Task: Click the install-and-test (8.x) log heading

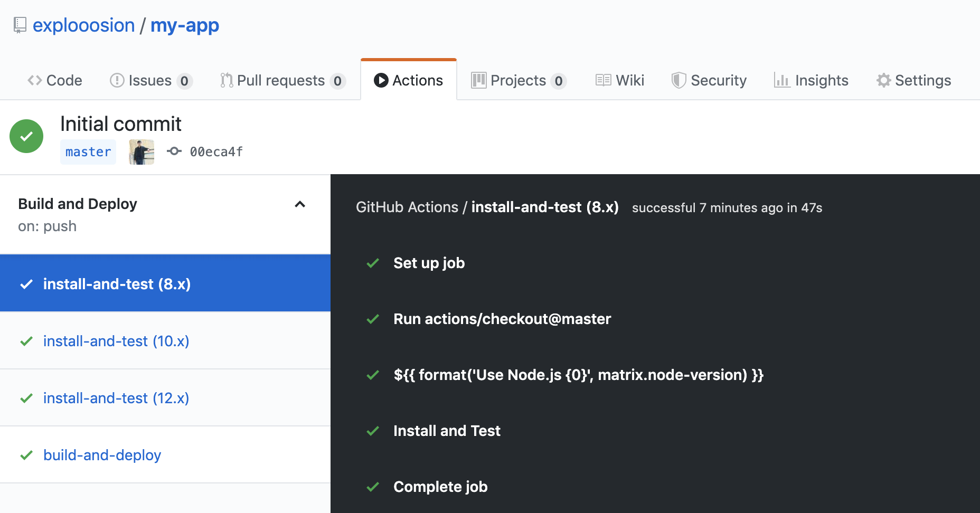Action: point(545,207)
